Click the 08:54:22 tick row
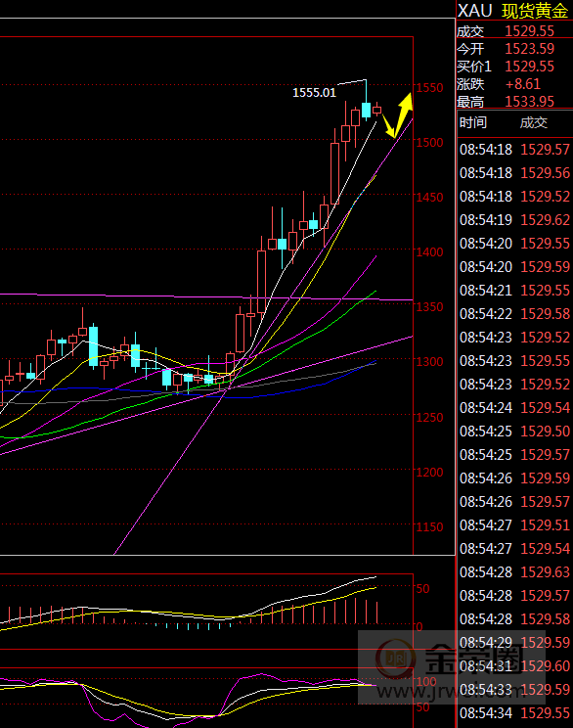Image resolution: width=573 pixels, height=728 pixels. coord(514,314)
